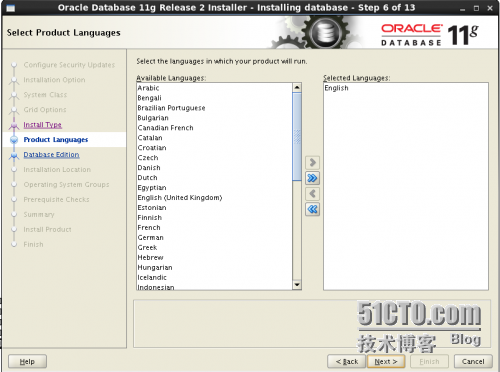Go Back to previous step

coord(347,362)
